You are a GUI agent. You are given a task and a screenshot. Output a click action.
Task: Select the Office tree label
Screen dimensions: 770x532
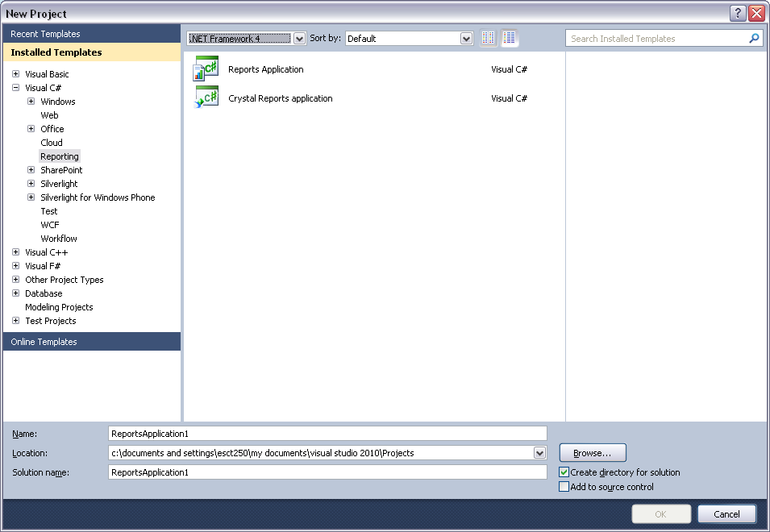(x=52, y=129)
